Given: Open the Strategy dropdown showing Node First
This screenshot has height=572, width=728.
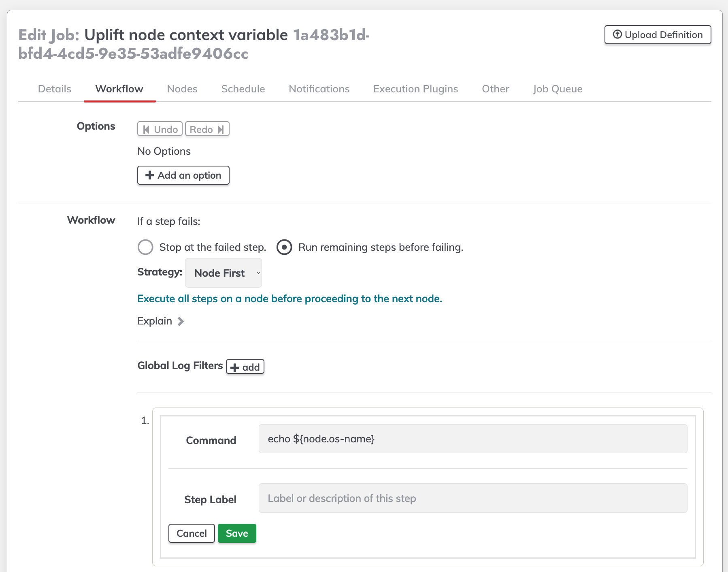Looking at the screenshot, I should pyautogui.click(x=224, y=273).
